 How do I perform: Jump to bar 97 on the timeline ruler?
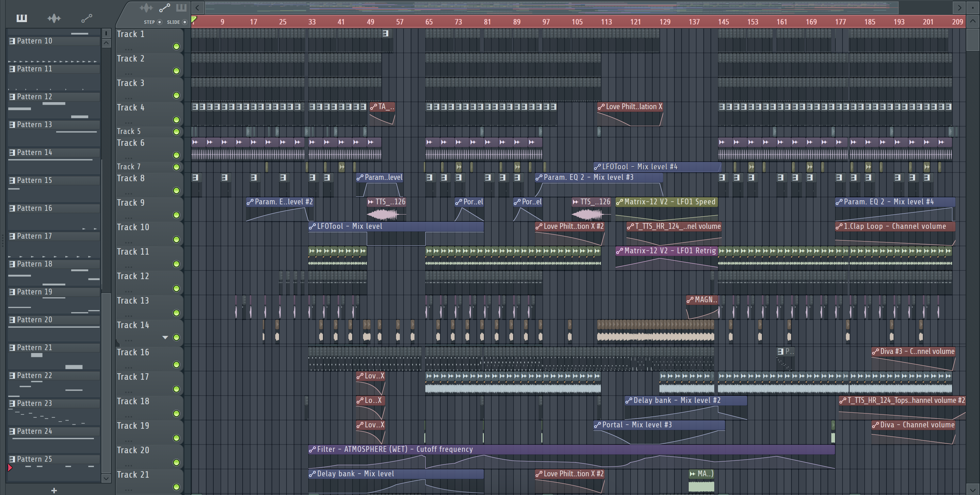point(546,22)
